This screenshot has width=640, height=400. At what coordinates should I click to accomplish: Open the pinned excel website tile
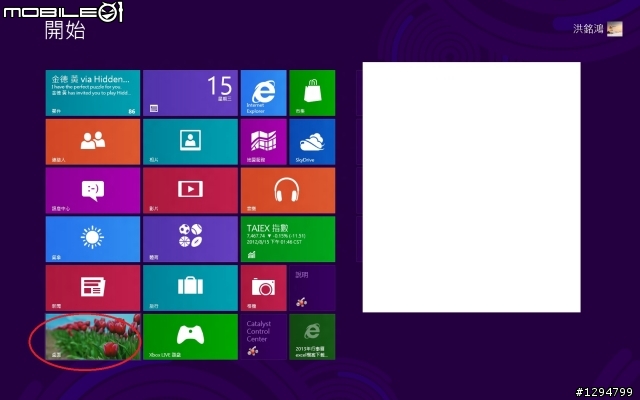coord(312,337)
